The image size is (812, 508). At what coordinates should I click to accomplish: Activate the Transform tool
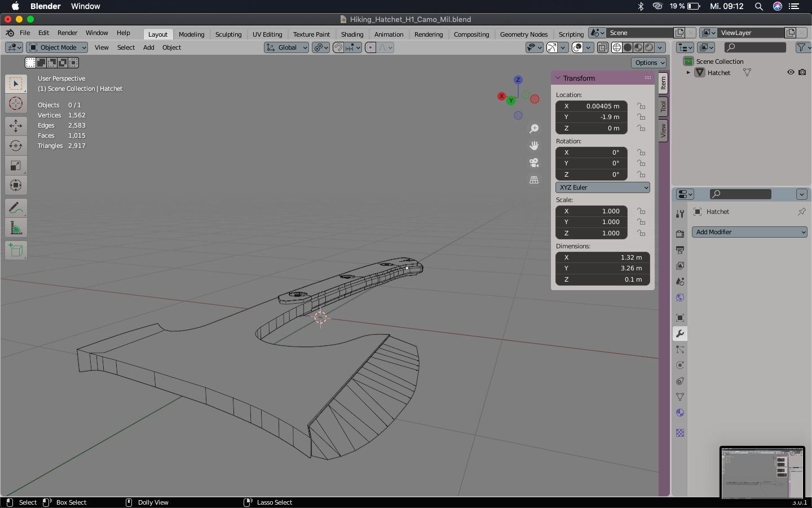16,186
